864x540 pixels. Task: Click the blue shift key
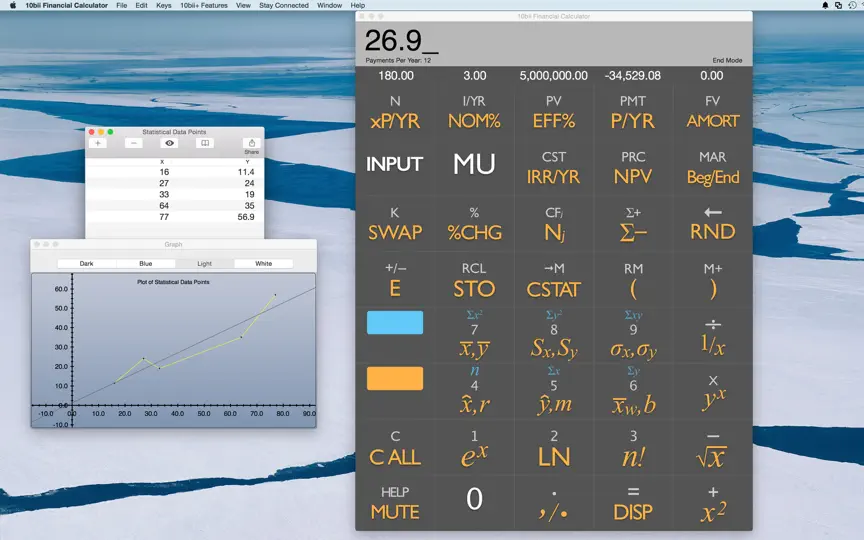pos(395,322)
